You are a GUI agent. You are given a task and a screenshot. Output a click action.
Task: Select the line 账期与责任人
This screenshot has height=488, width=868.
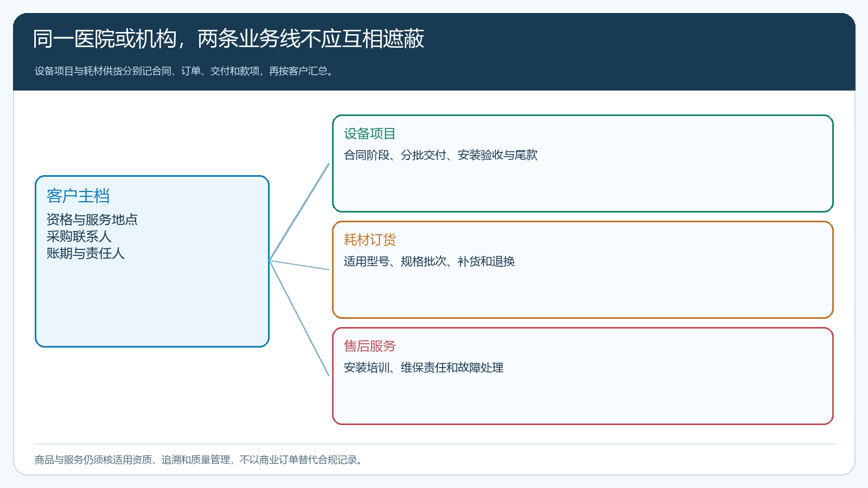click(x=86, y=253)
